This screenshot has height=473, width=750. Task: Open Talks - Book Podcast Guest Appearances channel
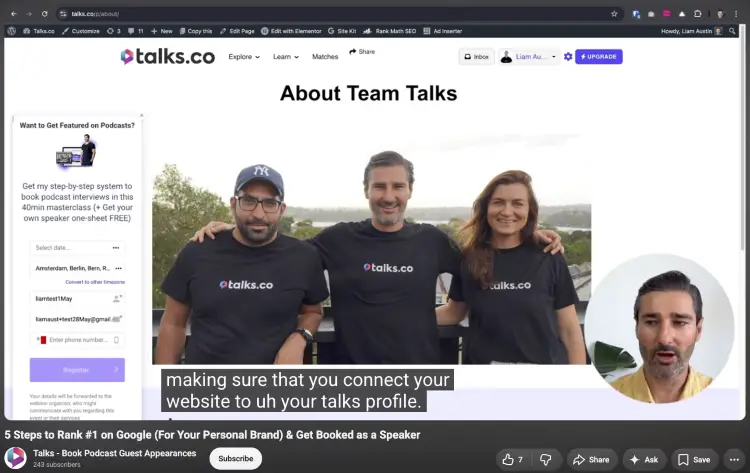click(114, 453)
